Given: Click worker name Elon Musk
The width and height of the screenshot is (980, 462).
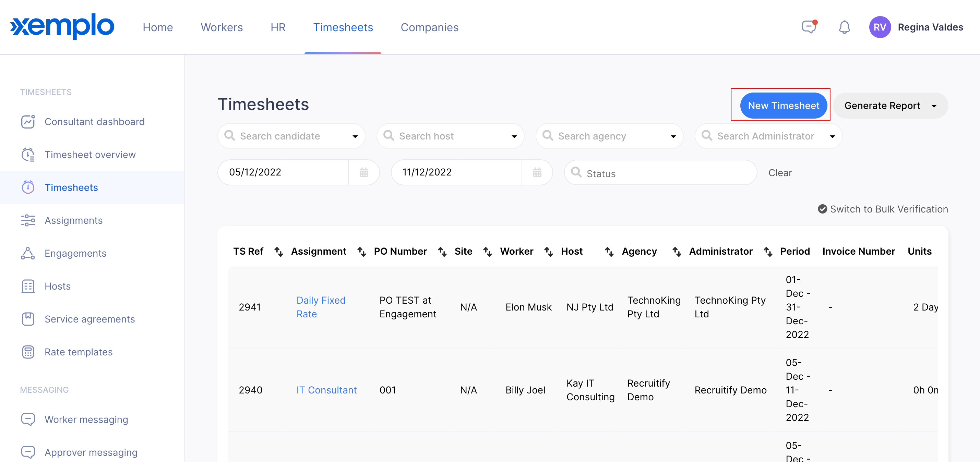Looking at the screenshot, I should [x=528, y=307].
